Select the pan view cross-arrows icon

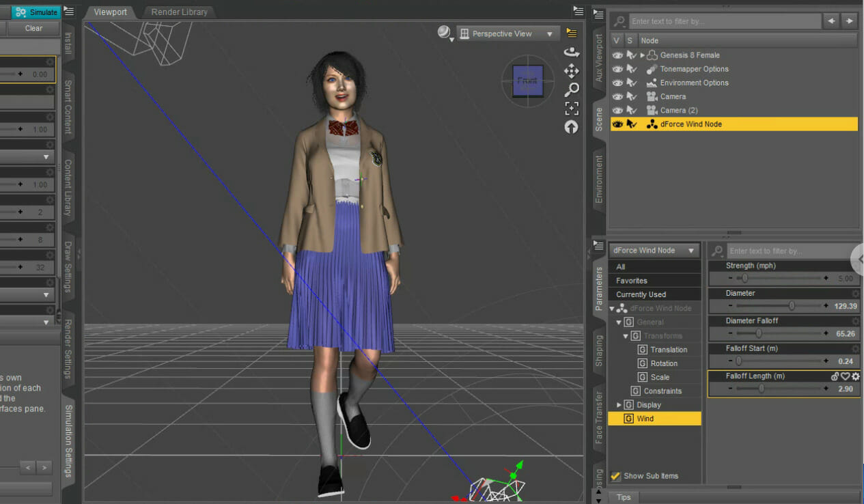coord(571,71)
